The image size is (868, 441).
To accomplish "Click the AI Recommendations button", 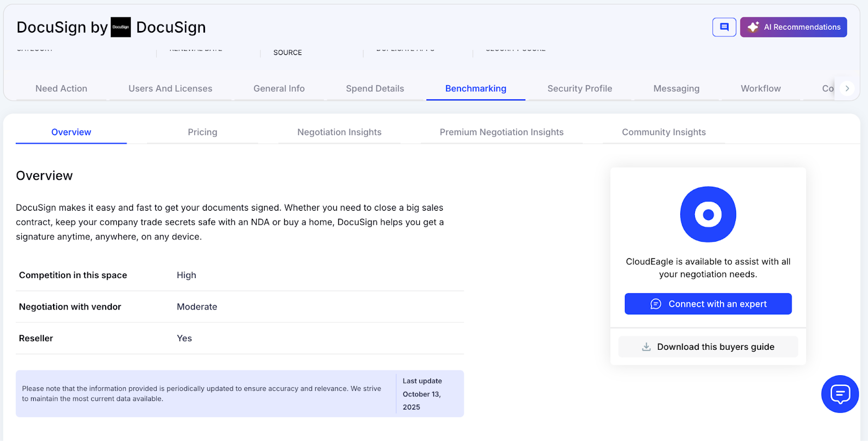I will [x=793, y=27].
